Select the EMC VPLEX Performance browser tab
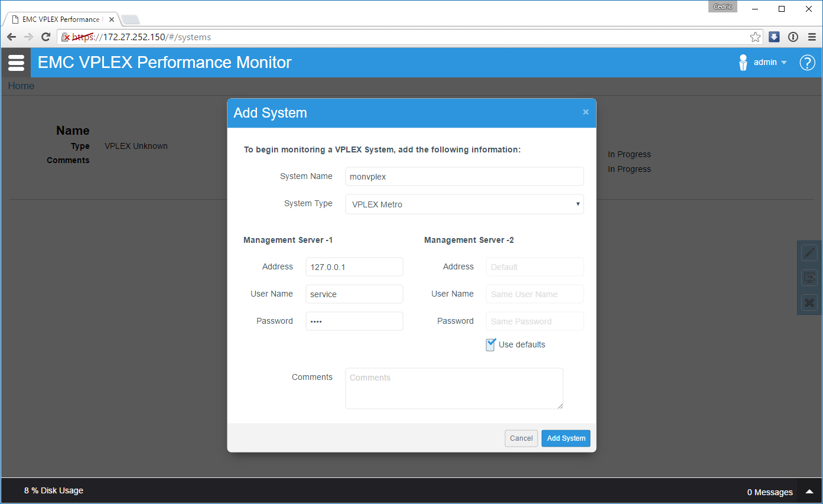Image resolution: width=823 pixels, height=504 pixels. (60, 19)
